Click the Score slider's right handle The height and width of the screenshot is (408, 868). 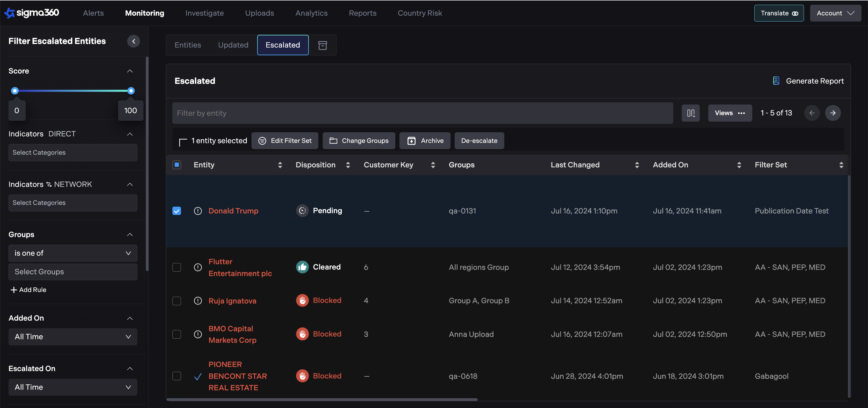[x=131, y=91]
